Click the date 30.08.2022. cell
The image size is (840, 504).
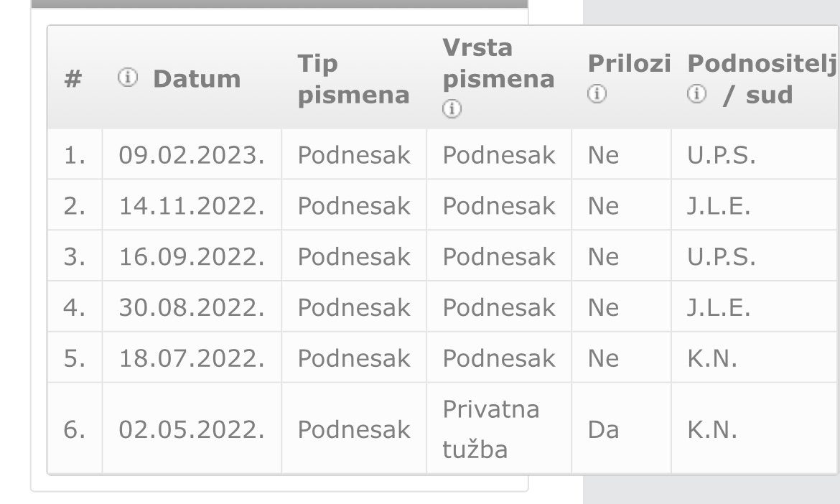click(192, 307)
